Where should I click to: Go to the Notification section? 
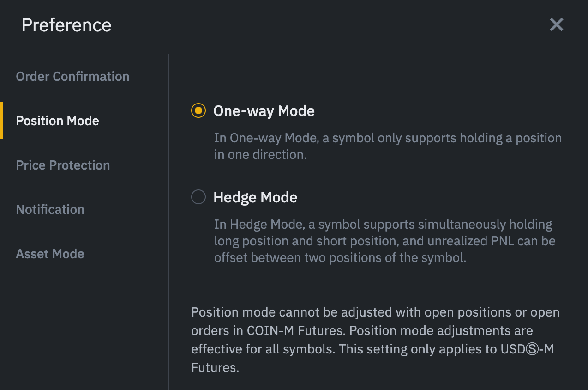click(x=50, y=209)
